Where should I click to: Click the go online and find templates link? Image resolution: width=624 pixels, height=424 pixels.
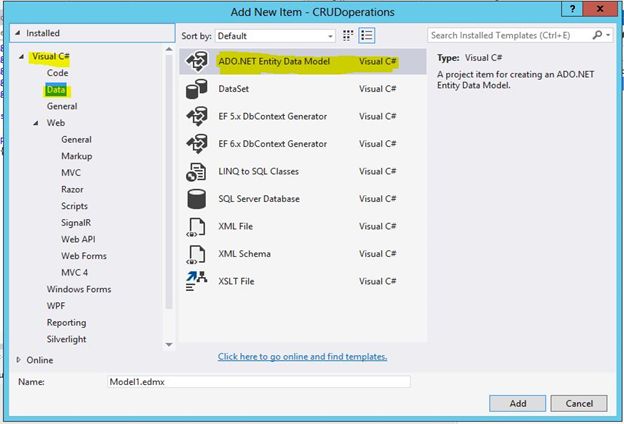302,356
